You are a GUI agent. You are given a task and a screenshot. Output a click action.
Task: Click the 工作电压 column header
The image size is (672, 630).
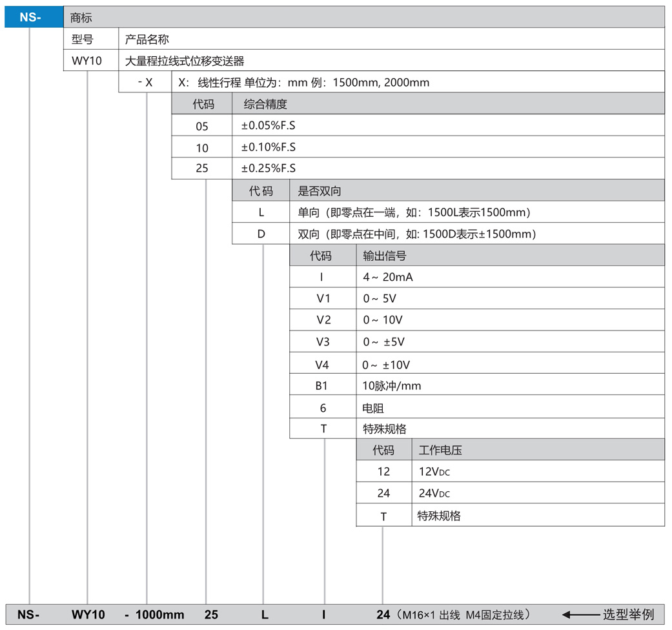tap(440, 450)
